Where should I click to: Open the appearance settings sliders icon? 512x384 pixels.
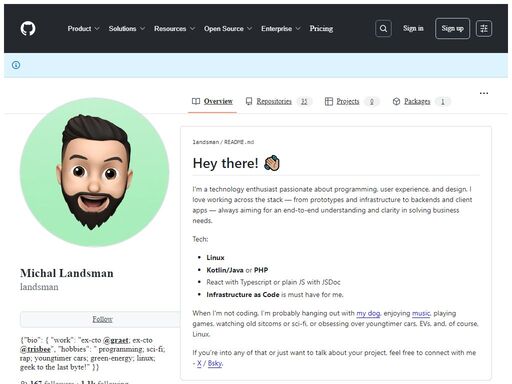(484, 28)
